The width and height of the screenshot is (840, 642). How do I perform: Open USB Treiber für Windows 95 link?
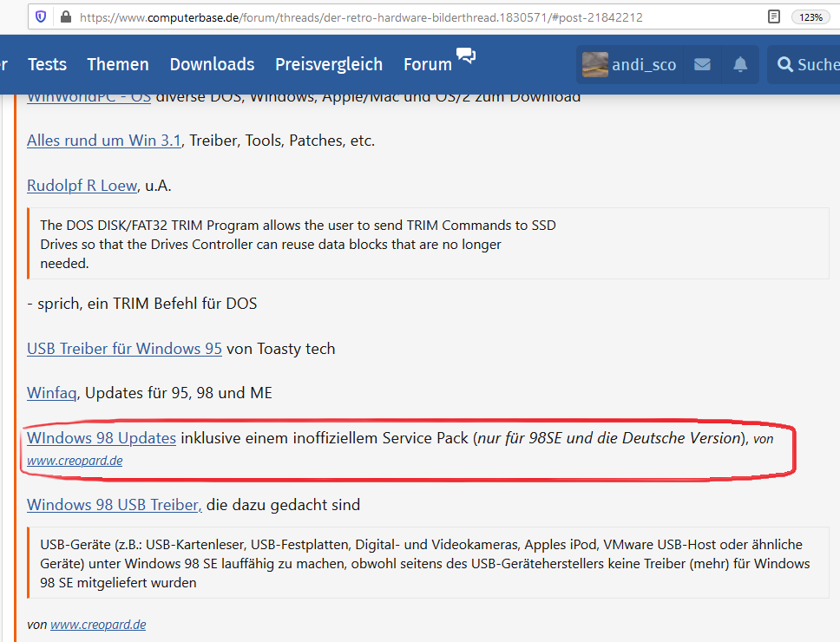pyautogui.click(x=124, y=349)
